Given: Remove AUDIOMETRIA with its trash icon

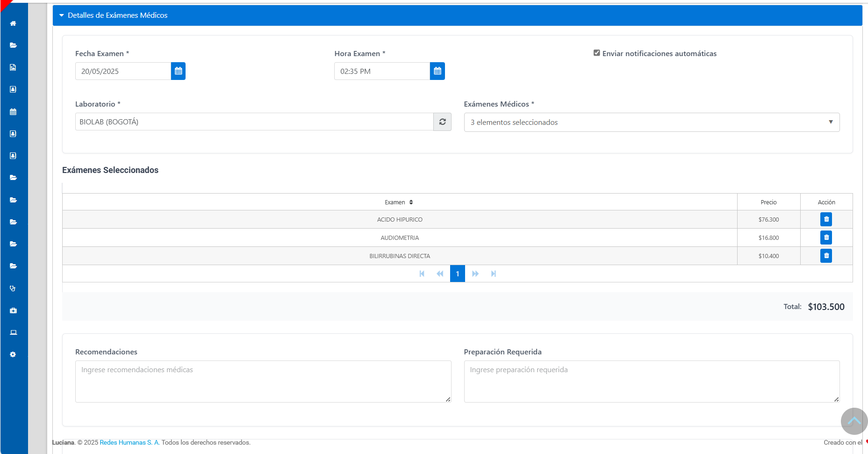Looking at the screenshot, I should click(826, 238).
